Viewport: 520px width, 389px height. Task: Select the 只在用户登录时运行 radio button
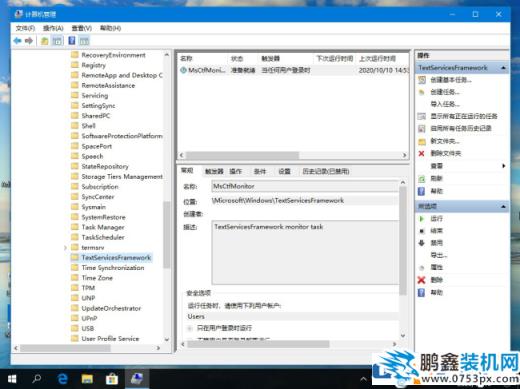[190, 328]
